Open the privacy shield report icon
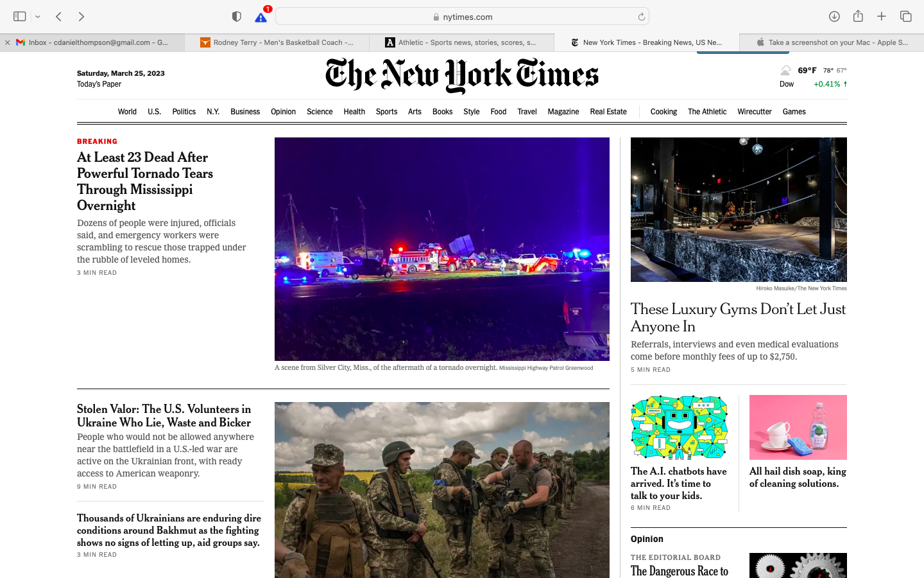 point(237,17)
